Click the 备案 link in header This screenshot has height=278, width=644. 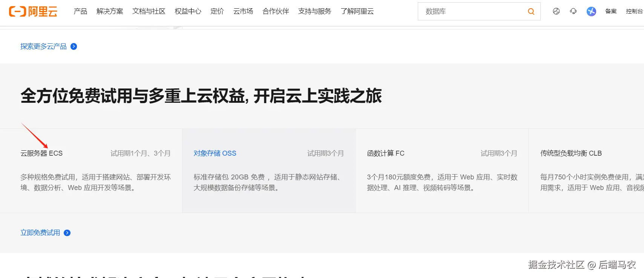click(611, 11)
